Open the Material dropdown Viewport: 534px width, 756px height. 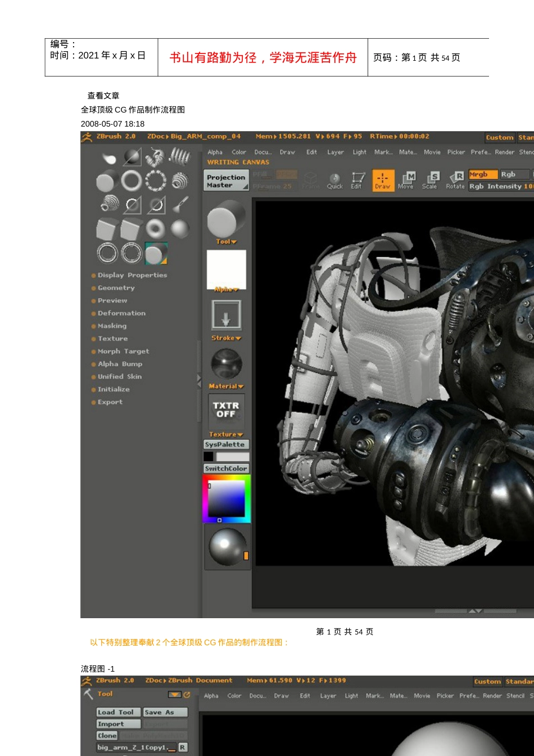click(227, 386)
